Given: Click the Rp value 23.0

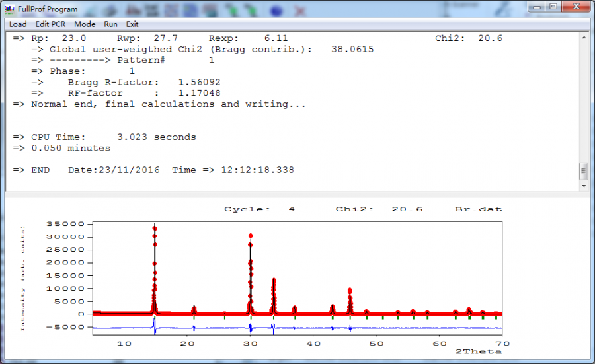Looking at the screenshot, I should click(74, 38).
